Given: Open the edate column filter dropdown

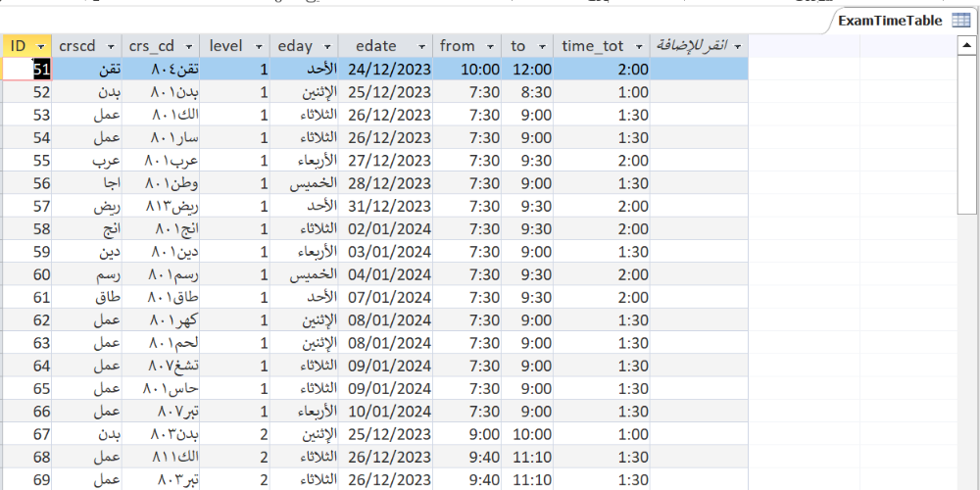Looking at the screenshot, I should [x=421, y=46].
